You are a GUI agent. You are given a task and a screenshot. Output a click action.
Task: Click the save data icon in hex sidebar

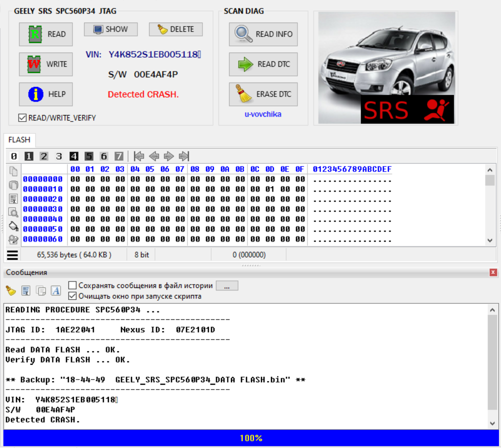pos(13,199)
